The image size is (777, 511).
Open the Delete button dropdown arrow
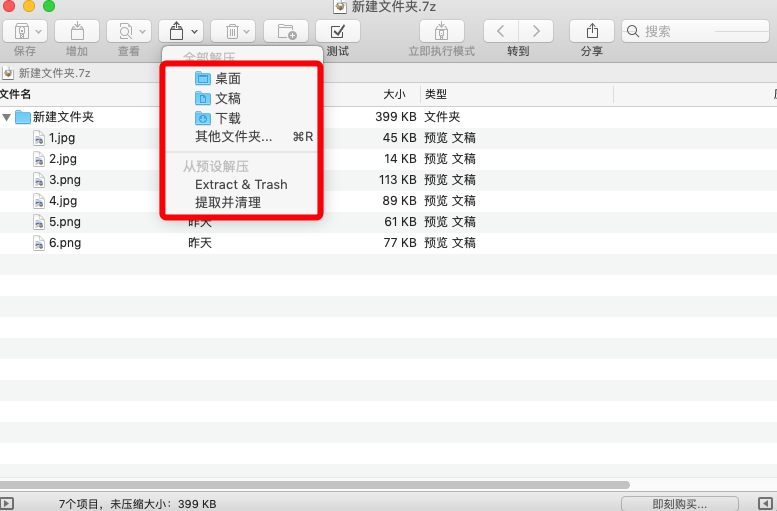pyautogui.click(x=247, y=32)
